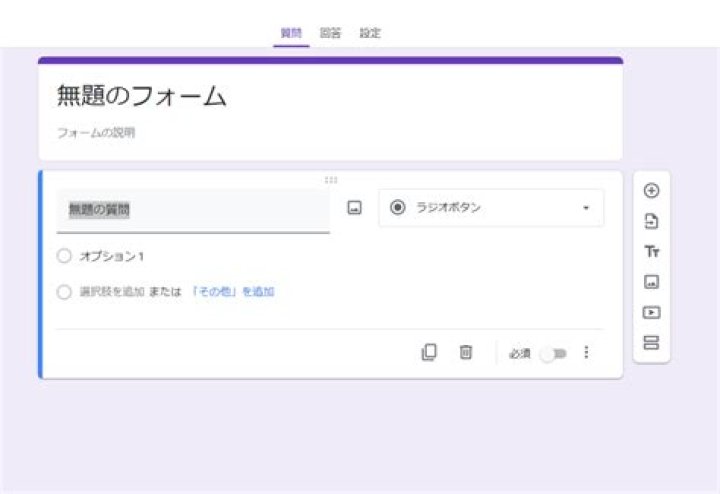Add a video from the sidebar
The image size is (720, 494).
651,313
